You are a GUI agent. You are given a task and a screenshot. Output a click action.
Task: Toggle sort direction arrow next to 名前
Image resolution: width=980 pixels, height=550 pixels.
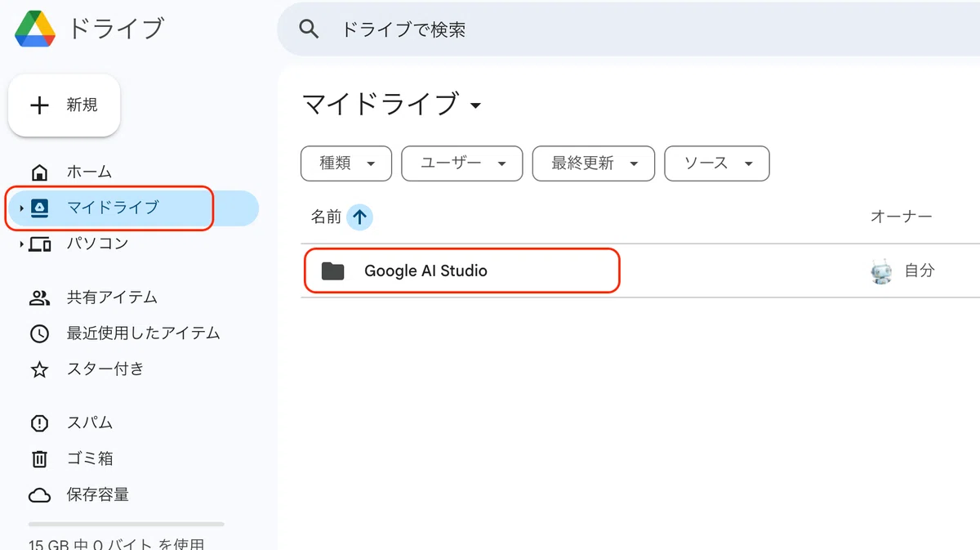pos(359,217)
